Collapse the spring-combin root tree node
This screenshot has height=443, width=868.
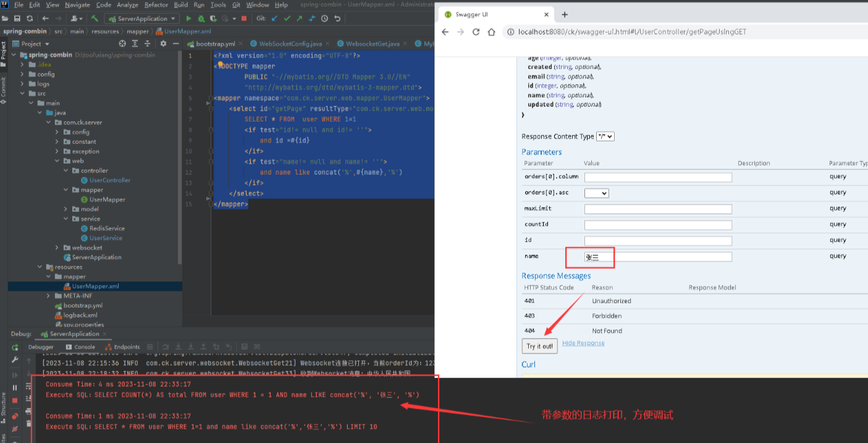coord(14,55)
